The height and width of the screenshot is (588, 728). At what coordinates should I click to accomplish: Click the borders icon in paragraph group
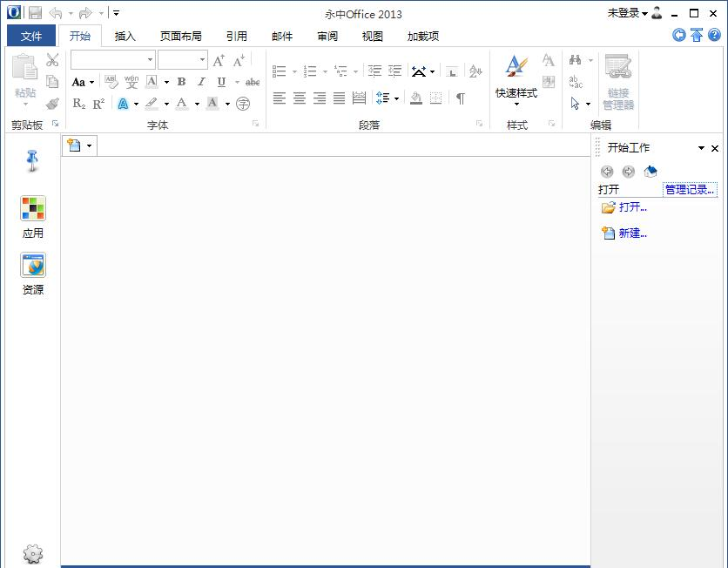click(436, 98)
